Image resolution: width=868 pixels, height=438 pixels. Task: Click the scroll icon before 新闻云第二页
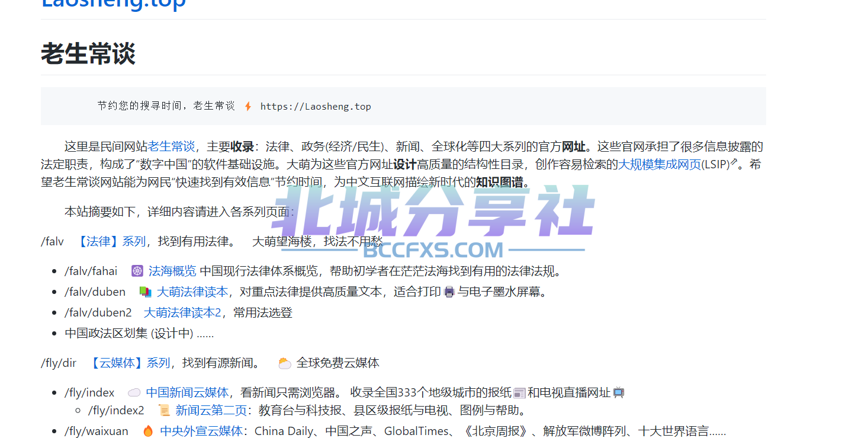[x=164, y=410]
